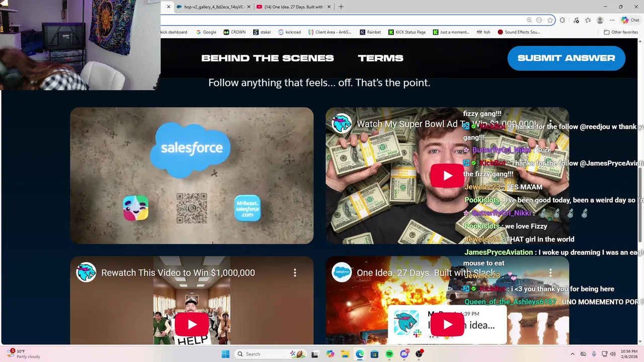The width and height of the screenshot is (644, 362).
Task: Play the Watch My Super Bowl Ad video
Action: coord(447,175)
